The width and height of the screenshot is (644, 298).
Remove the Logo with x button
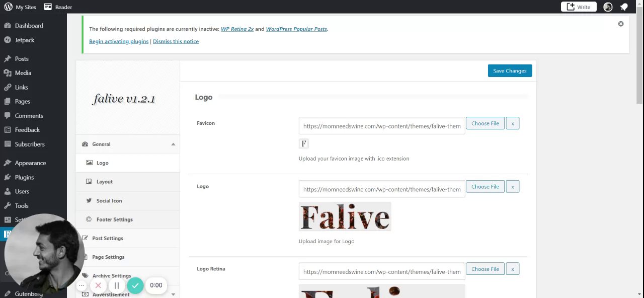tap(513, 187)
